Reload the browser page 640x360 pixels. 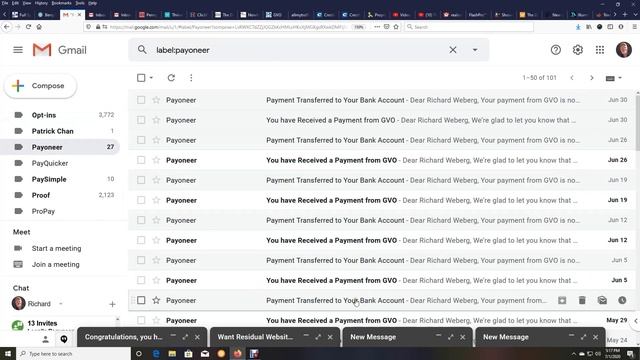(28, 27)
